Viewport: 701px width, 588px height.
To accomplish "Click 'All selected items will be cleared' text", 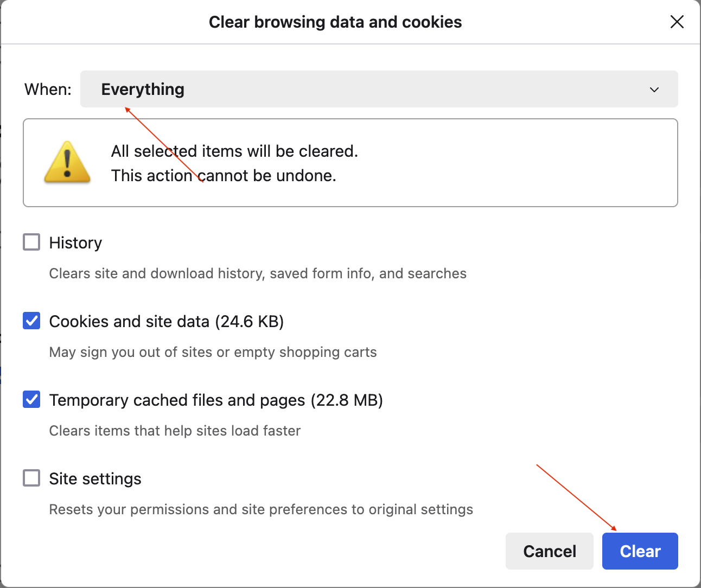I will pos(234,151).
